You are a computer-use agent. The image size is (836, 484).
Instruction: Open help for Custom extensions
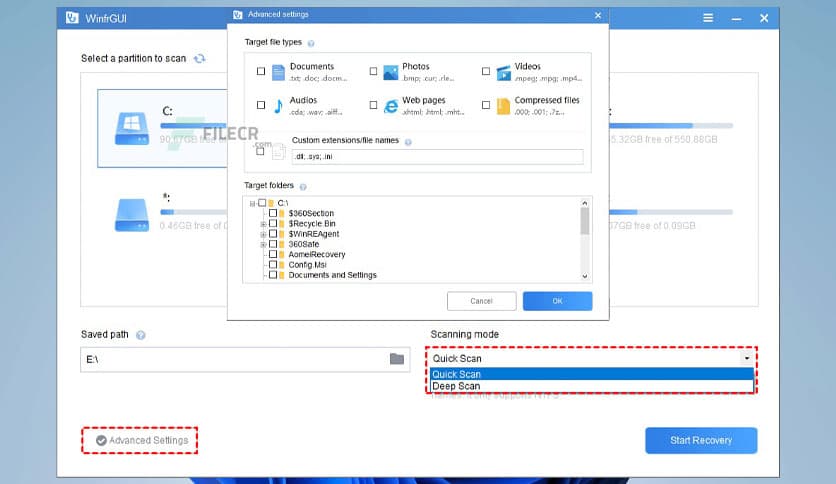408,142
